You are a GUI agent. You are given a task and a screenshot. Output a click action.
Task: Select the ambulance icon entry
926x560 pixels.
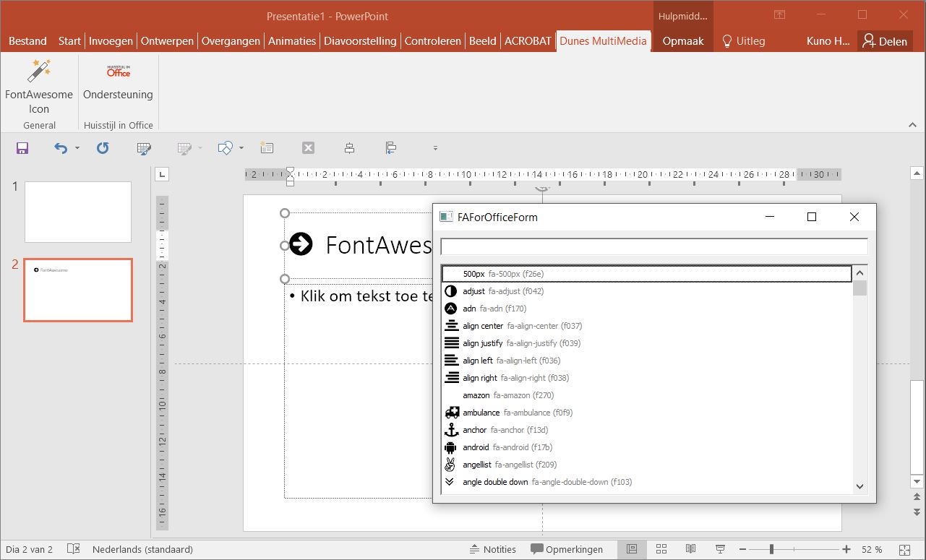pos(646,413)
